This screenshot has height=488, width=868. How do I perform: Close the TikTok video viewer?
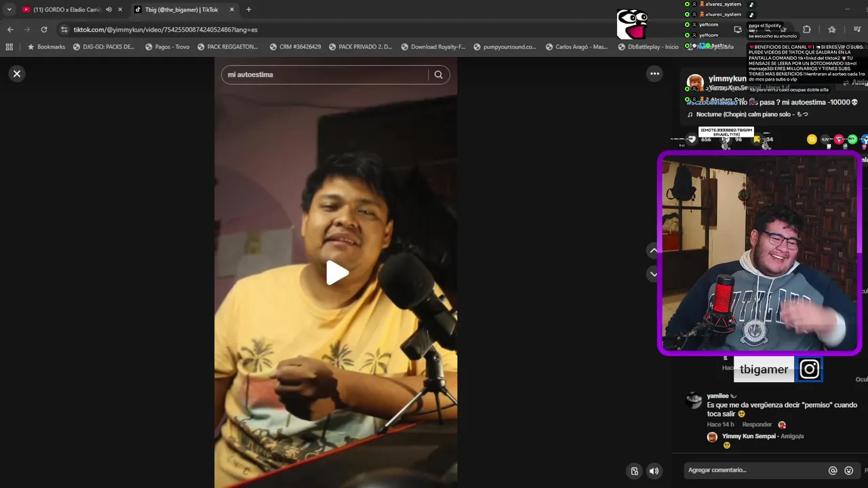[17, 74]
